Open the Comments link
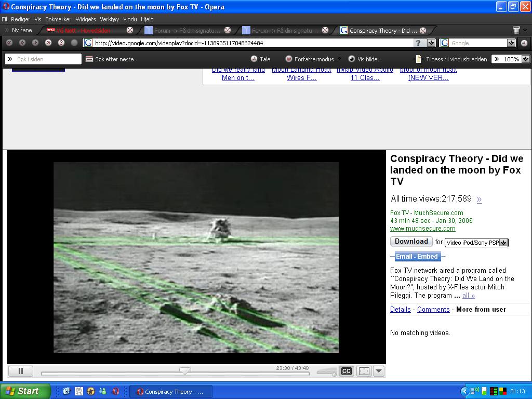 pyautogui.click(x=433, y=309)
